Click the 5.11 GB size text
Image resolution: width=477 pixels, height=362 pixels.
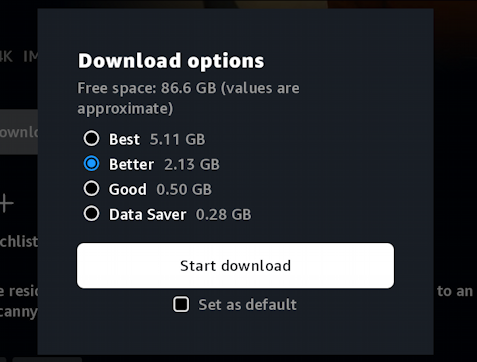[177, 139]
